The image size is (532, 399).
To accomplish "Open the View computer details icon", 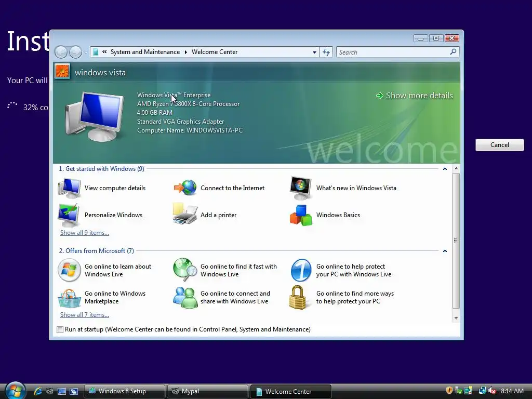I will pos(69,188).
